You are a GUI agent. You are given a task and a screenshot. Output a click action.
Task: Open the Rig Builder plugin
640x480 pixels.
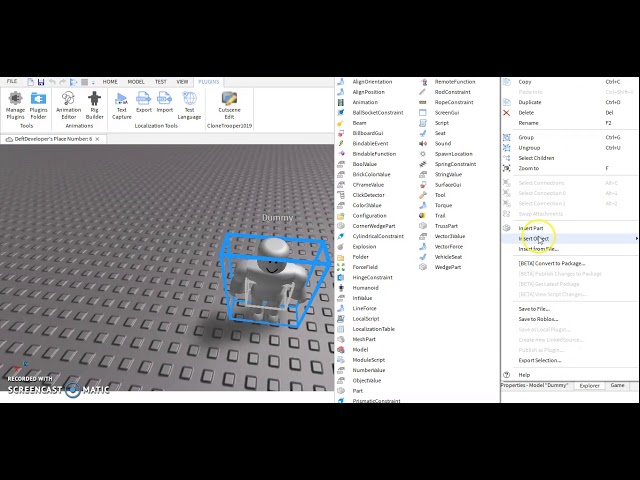(x=94, y=105)
